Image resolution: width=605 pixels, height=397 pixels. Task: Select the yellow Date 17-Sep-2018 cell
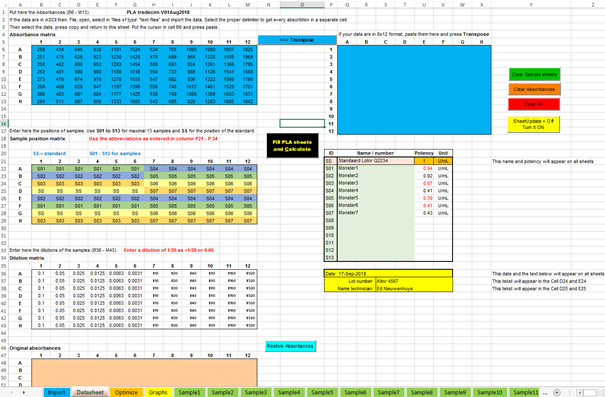[x=388, y=274]
